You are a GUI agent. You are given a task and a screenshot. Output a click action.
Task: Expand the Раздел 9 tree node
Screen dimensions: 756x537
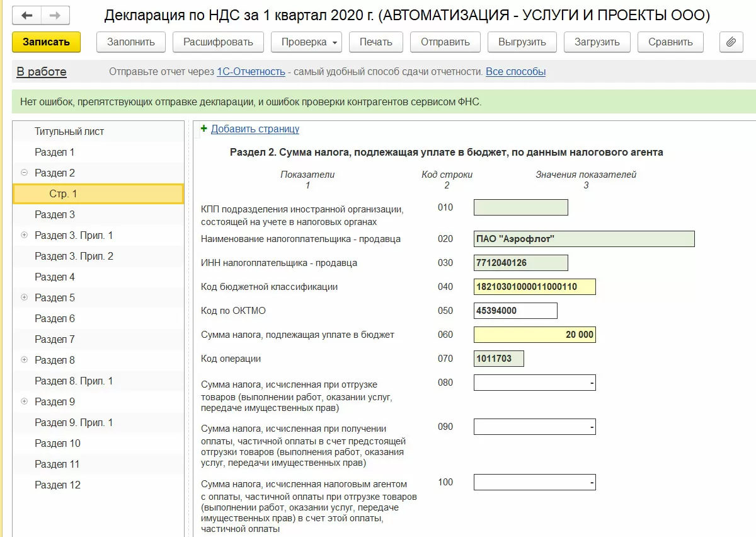point(25,401)
